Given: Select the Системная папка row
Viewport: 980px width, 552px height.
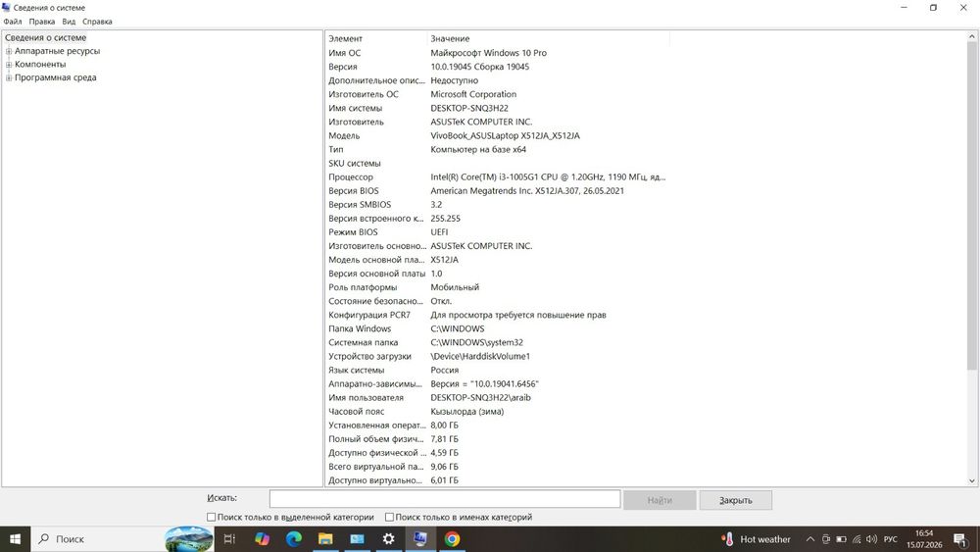Looking at the screenshot, I should (x=498, y=342).
